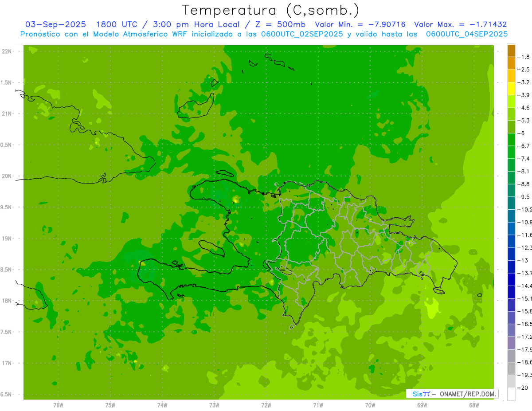Click the '-4.6' color scale value
The width and height of the screenshot is (532, 411).
(524, 108)
